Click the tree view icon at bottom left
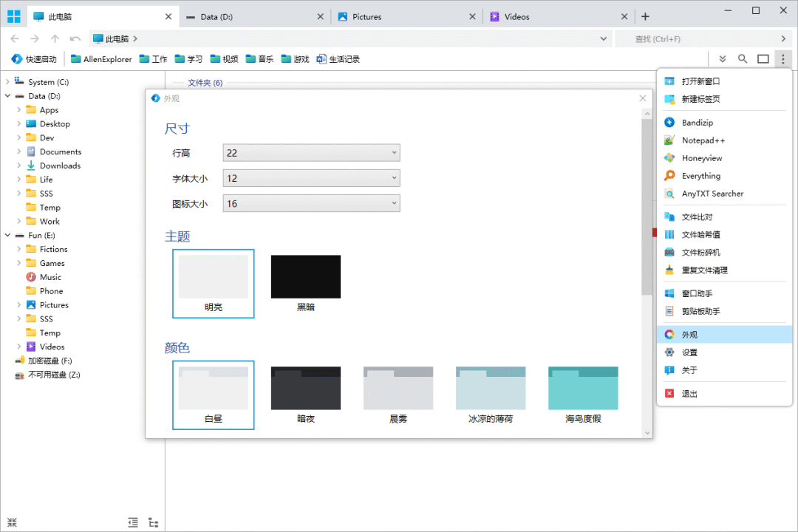798x532 pixels. 153,522
